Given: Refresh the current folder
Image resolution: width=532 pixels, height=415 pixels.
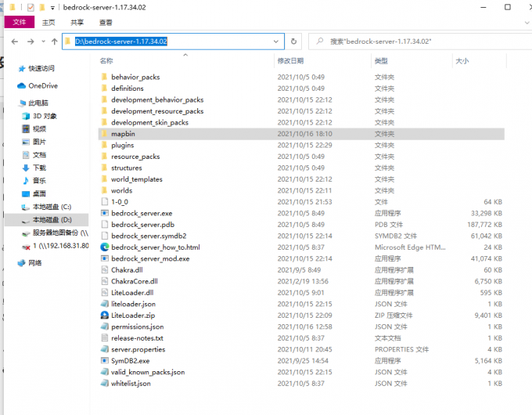Looking at the screenshot, I should pos(294,41).
